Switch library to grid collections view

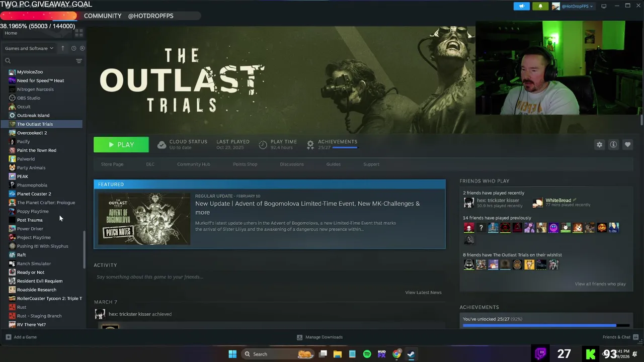tap(78, 33)
